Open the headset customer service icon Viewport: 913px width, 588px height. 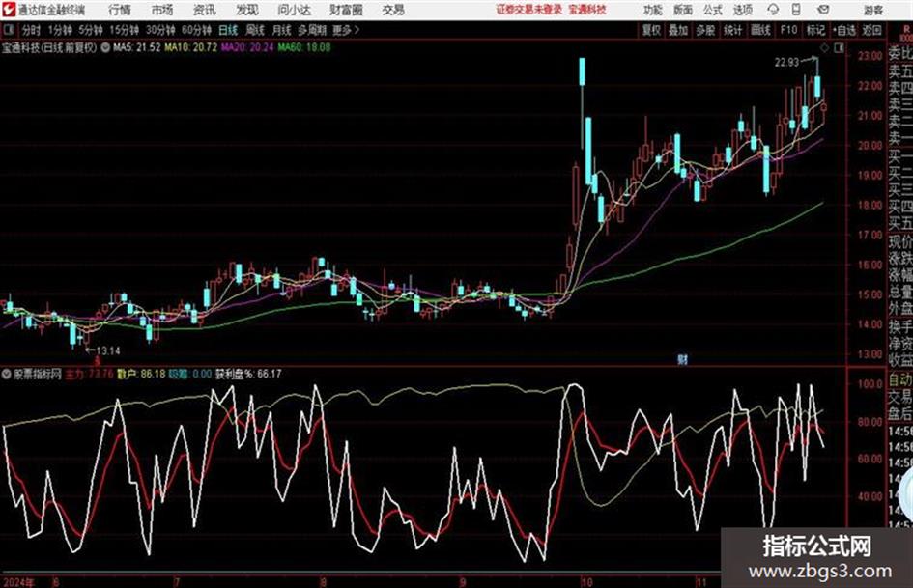click(773, 10)
